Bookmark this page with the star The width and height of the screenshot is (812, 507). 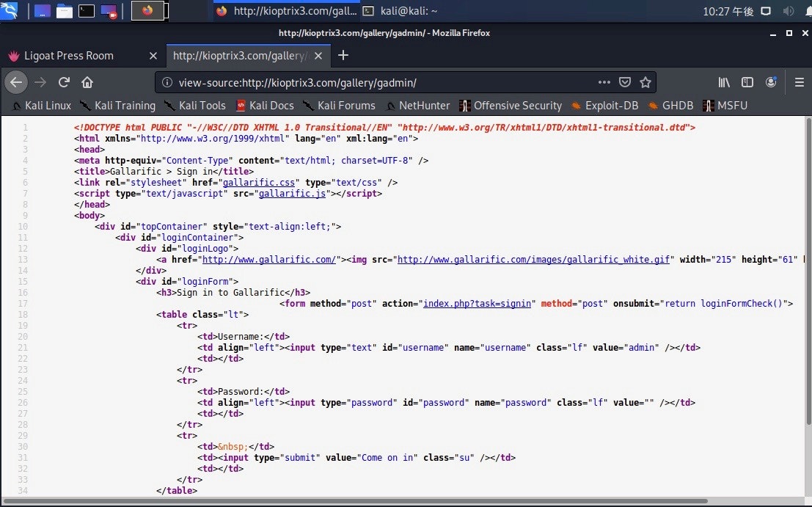tap(645, 82)
